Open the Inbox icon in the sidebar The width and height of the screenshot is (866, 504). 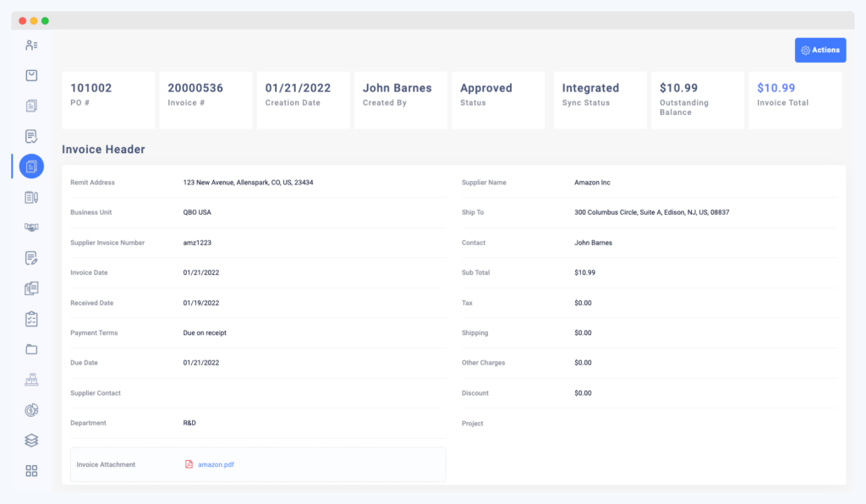[31, 74]
